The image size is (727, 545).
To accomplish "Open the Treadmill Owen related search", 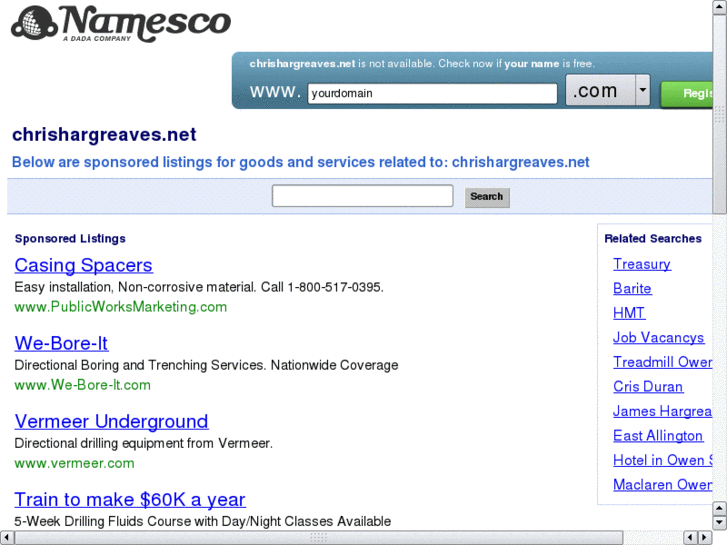I will [663, 362].
